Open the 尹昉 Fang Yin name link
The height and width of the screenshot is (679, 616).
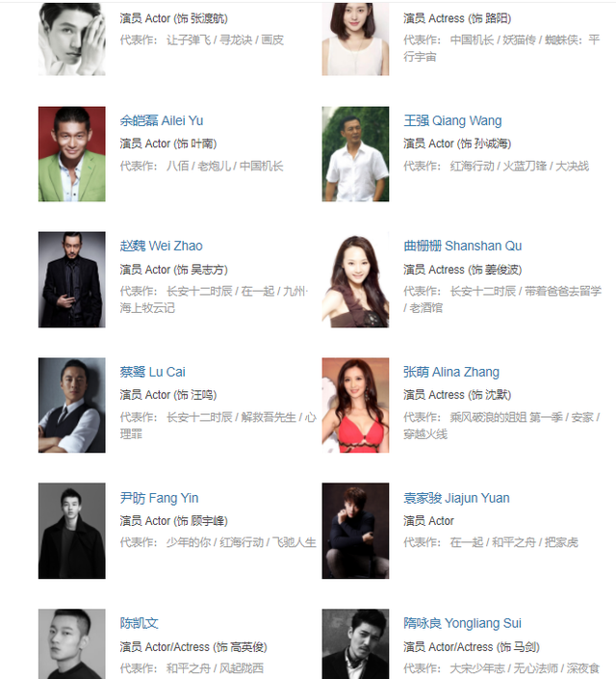(159, 498)
